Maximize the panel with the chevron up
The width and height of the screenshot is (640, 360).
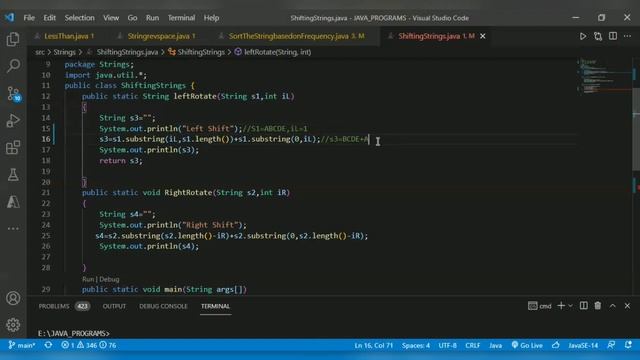point(613,306)
